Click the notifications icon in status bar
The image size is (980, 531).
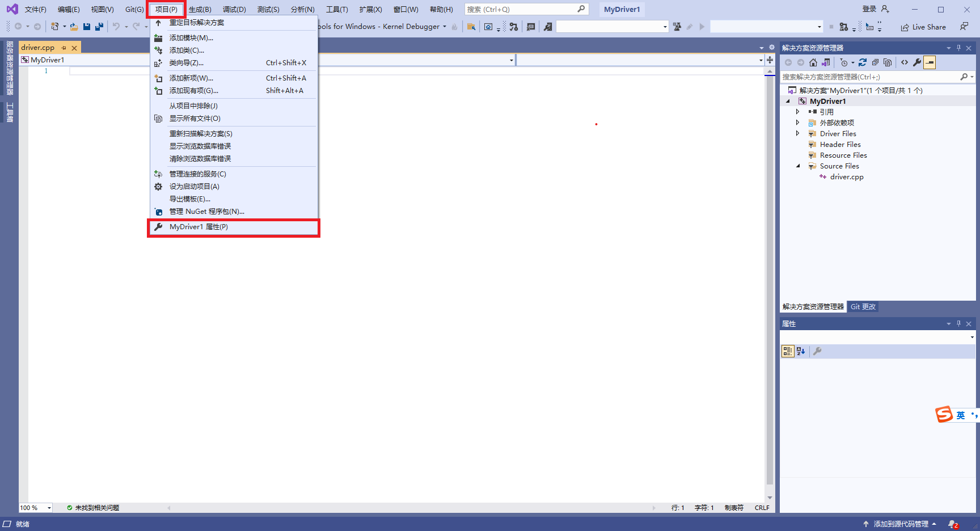point(953,524)
